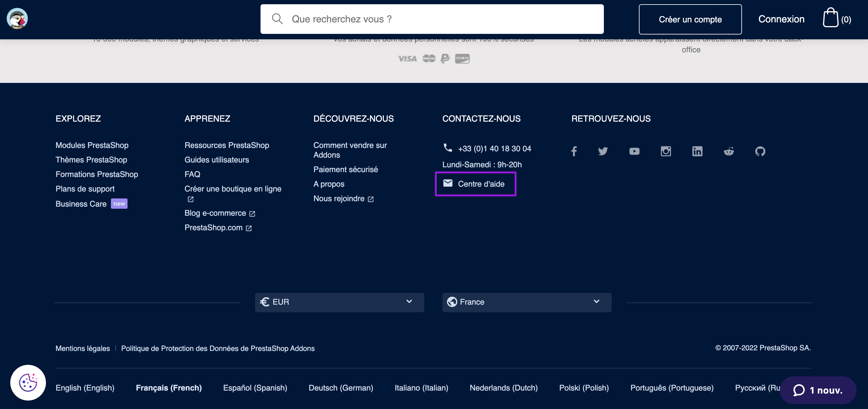The width and height of the screenshot is (868, 409).
Task: Click the Connexion link
Action: [781, 19]
